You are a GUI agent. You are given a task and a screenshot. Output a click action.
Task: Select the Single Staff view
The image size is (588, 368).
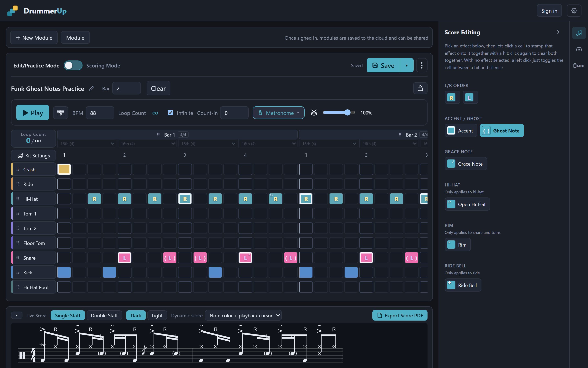pyautogui.click(x=68, y=315)
